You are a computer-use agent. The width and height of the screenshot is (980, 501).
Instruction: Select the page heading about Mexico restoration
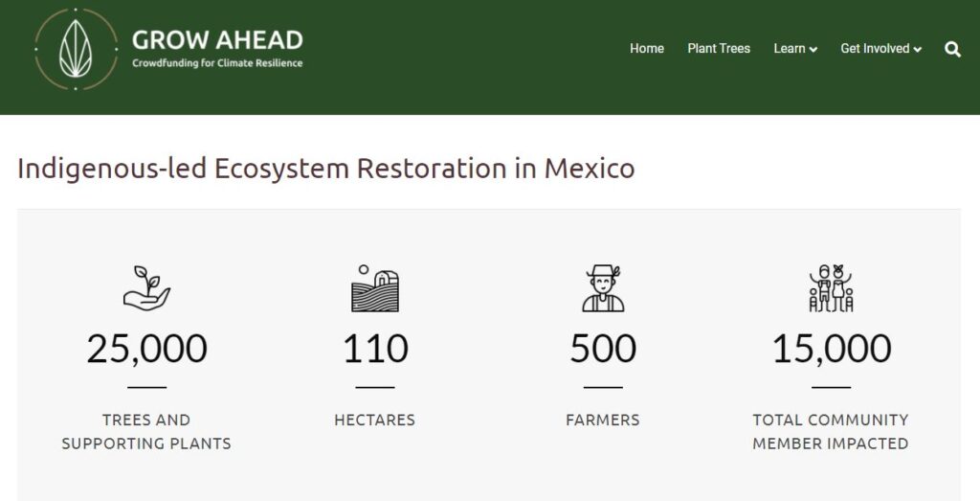pyautogui.click(x=326, y=169)
